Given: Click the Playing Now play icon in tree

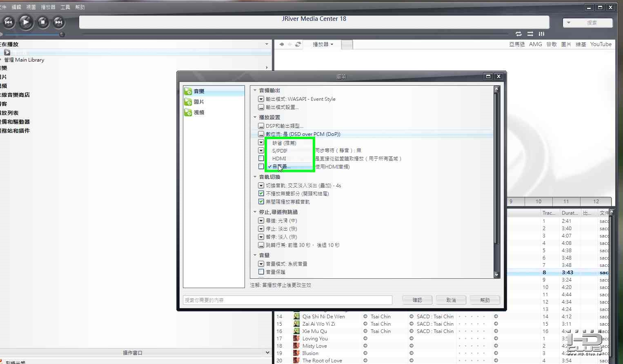Looking at the screenshot, I should pyautogui.click(x=7, y=52).
